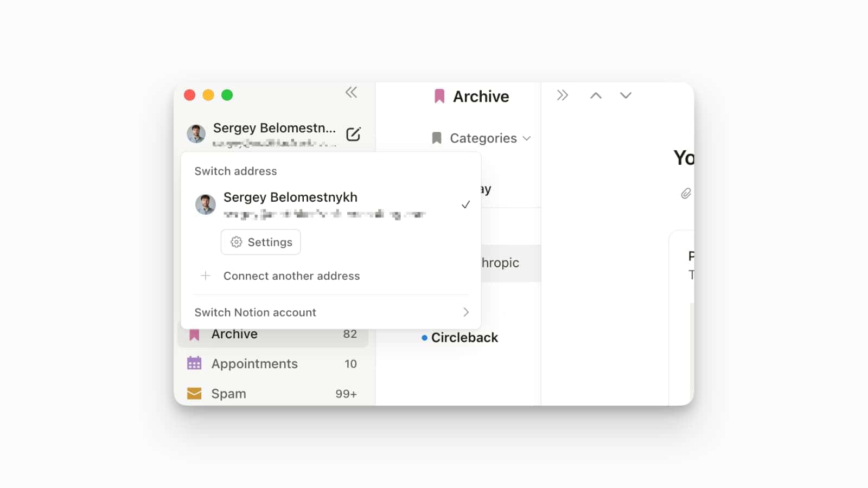Select Sergey Belomestnykh as active address
Screen dimensions: 868x488
point(291,197)
